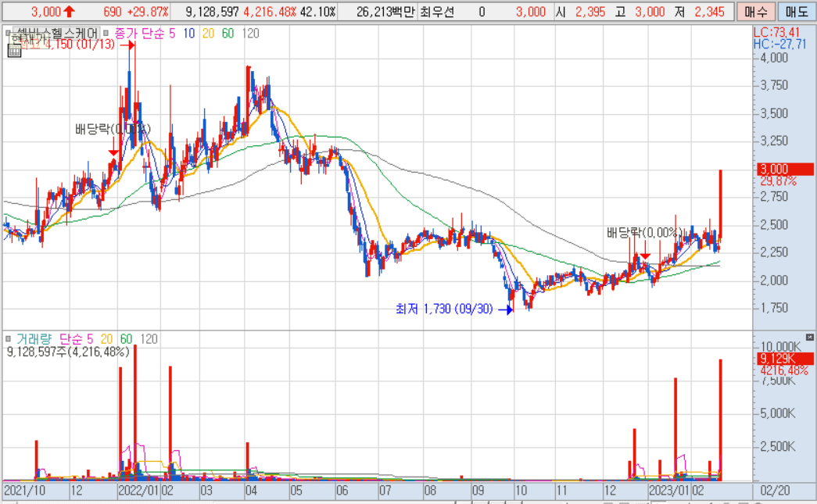Click the 2022/01 date axis label
Screen dimensions: 817x504
(138, 491)
